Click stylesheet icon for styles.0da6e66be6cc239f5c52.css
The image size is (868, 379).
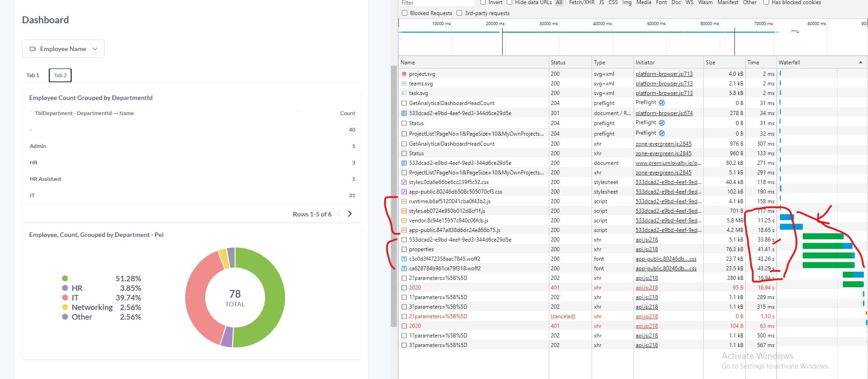[404, 182]
